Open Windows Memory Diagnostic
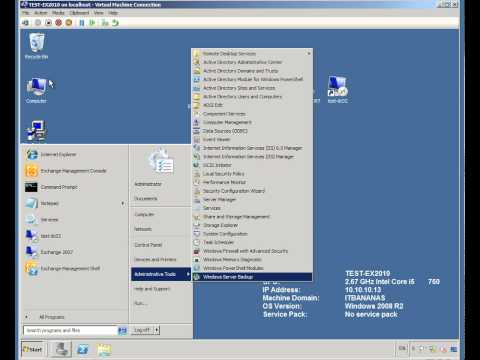Image resolution: width=480 pixels, height=360 pixels. pos(252,260)
